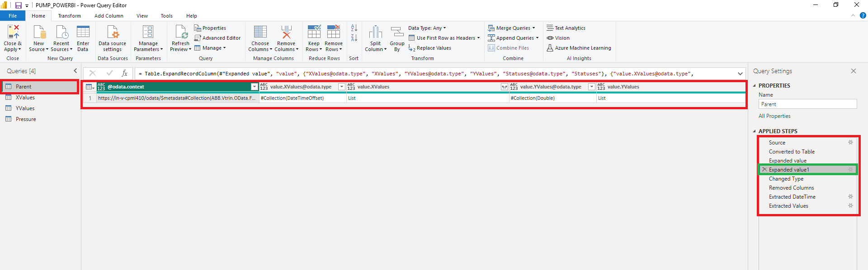
Task: Click the Refresh Preview icon
Action: point(181,32)
